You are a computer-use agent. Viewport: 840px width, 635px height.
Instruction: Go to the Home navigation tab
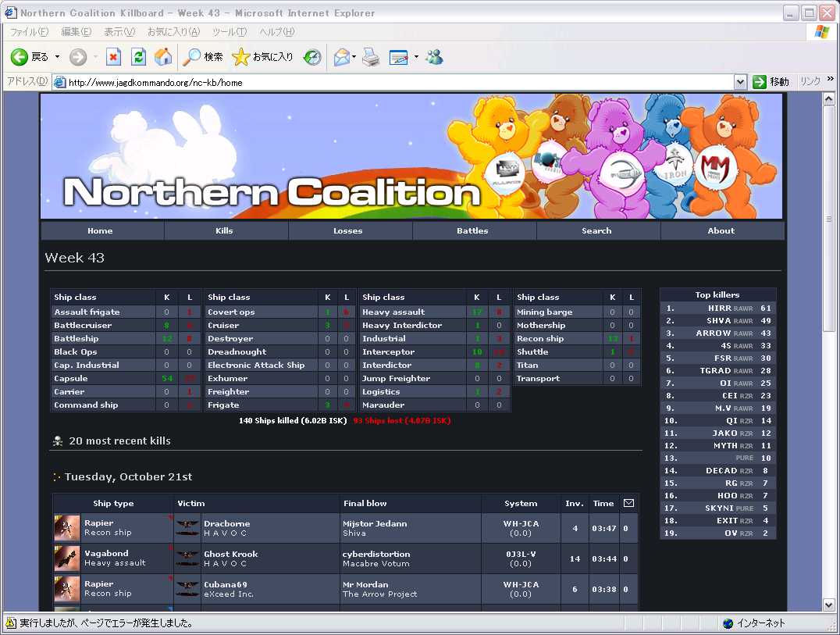click(x=100, y=231)
